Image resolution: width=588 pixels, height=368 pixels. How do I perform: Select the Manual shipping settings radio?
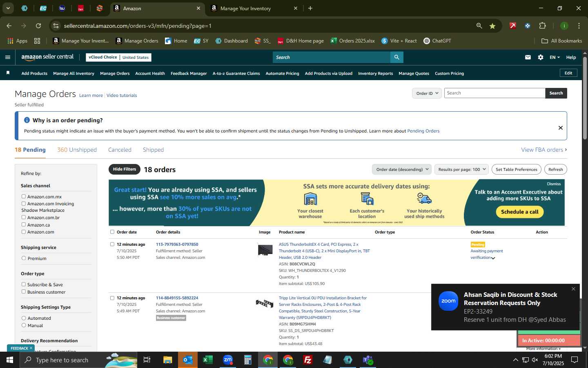coord(24,325)
